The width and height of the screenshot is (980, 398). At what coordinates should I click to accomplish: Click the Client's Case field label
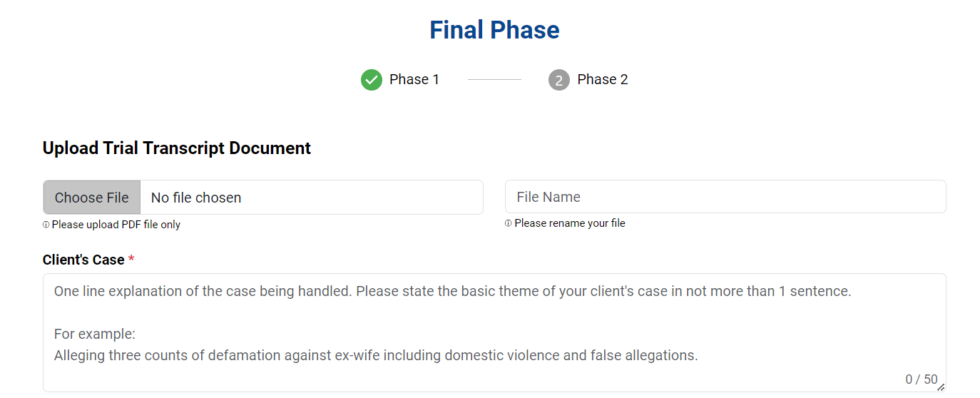pyautogui.click(x=83, y=260)
